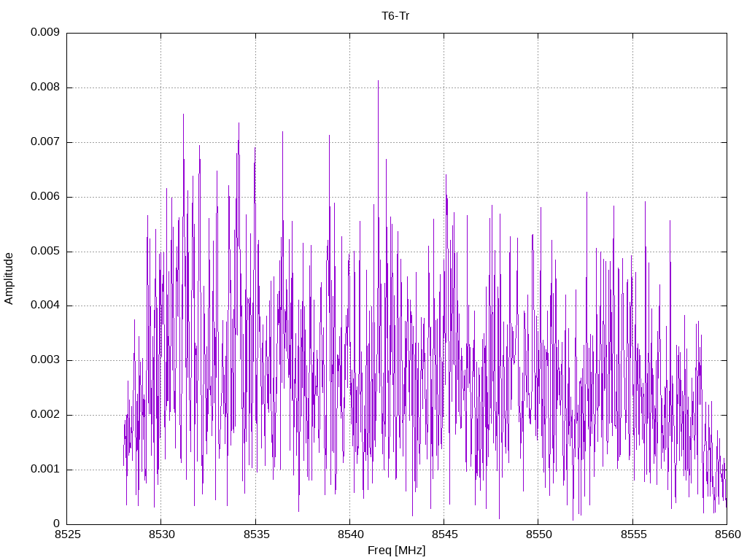Click the 0 y-axis tick label

point(56,524)
